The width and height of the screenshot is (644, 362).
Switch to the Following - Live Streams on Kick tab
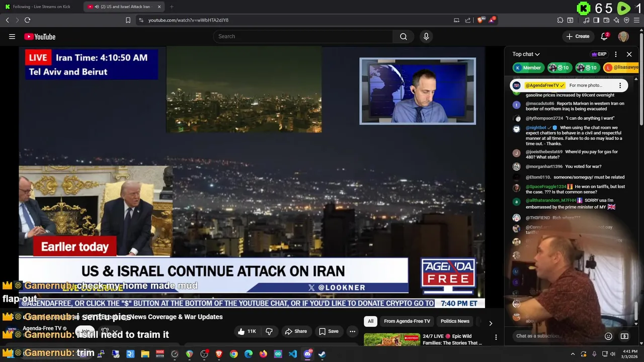[x=41, y=7]
